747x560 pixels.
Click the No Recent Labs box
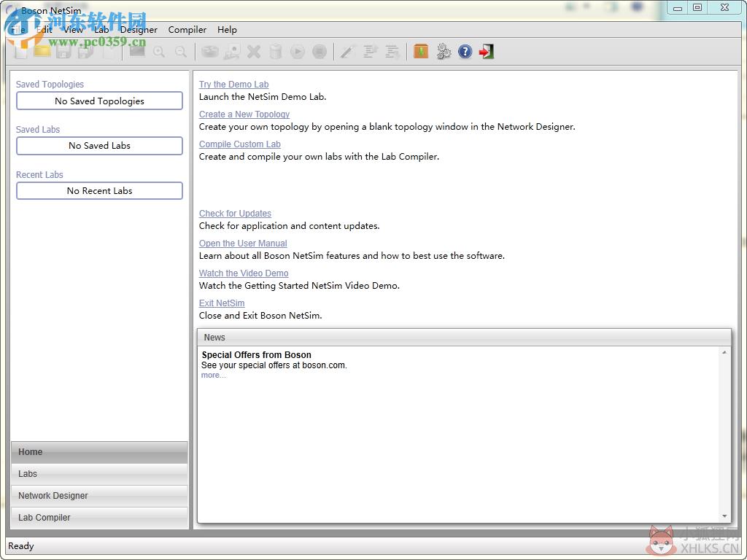tap(99, 191)
